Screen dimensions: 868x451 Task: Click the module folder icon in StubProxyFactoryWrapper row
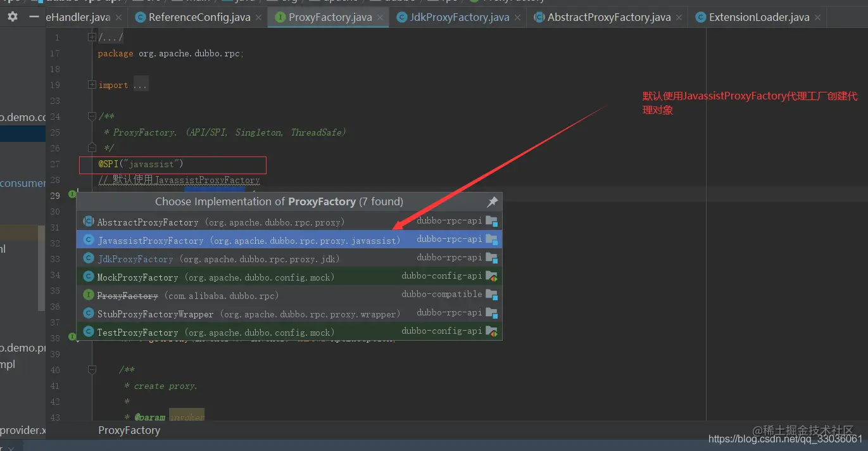(491, 314)
